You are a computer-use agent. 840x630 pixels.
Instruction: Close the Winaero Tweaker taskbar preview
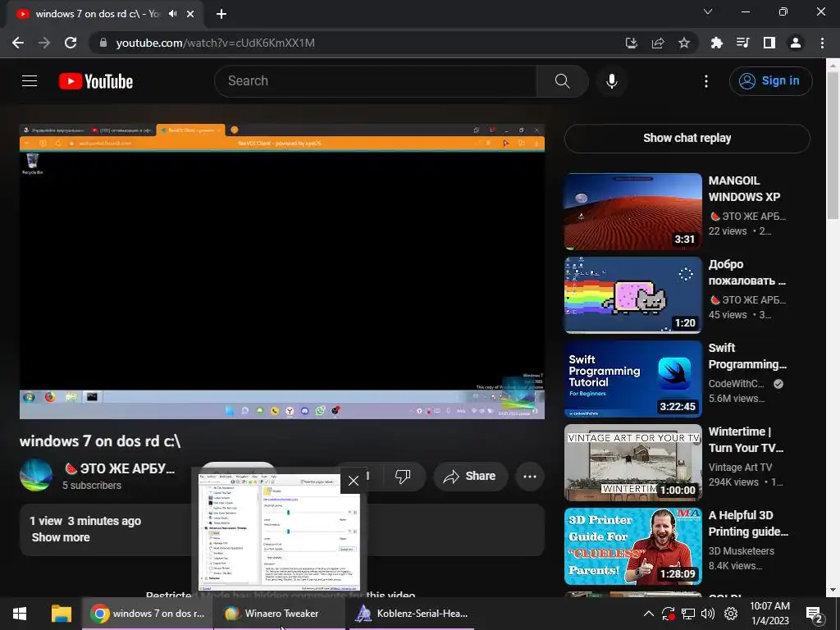354,481
